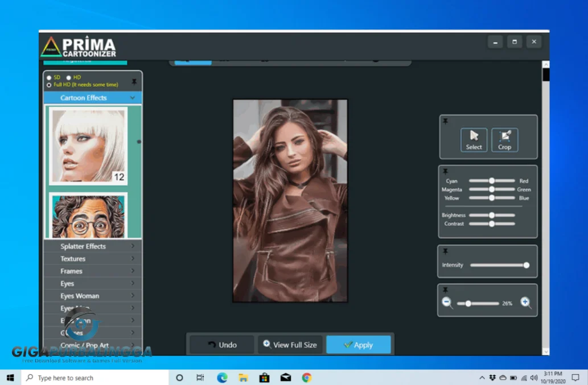Viewport: 588px width, 385px height.
Task: Apply the current cartoon effect
Action: point(359,344)
